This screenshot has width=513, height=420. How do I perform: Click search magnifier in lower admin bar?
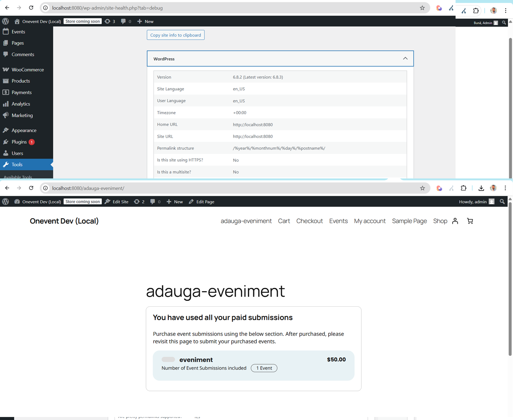pos(502,201)
